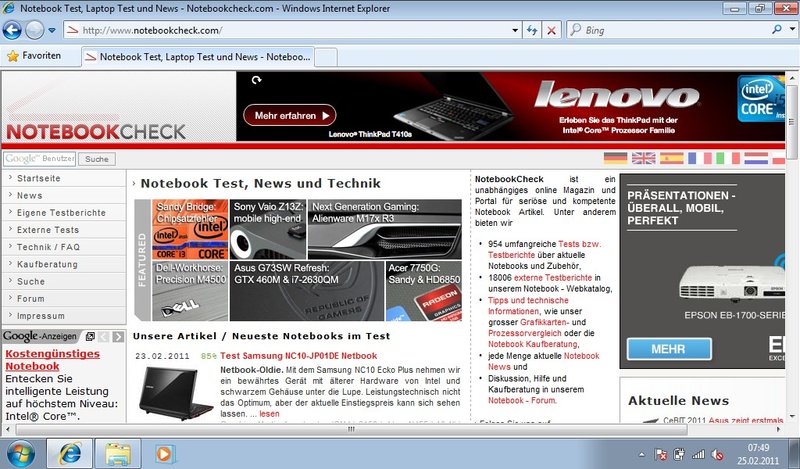Screen dimensions: 800x469
Task: Click the muted volume tray icon
Action: (717, 454)
